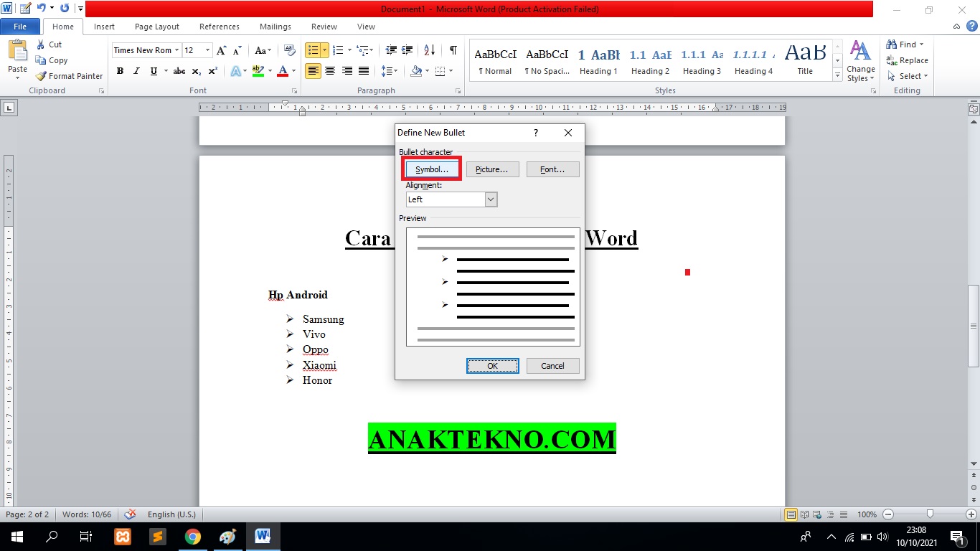Apply the Heading 1 style

[598, 61]
